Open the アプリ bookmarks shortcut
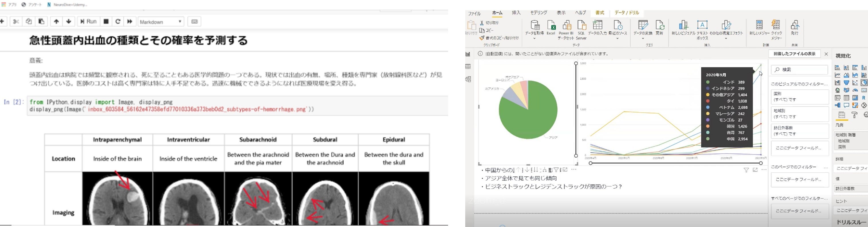868x227 pixels. [x=9, y=5]
